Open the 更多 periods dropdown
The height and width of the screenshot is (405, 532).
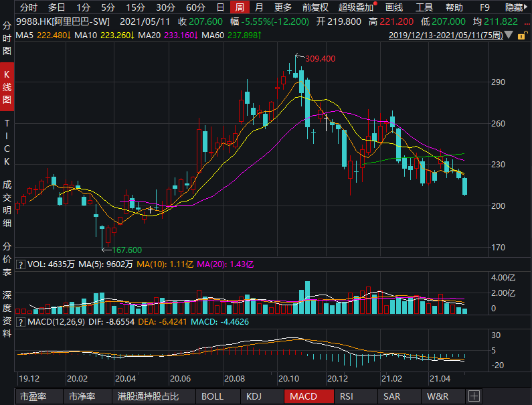click(283, 7)
